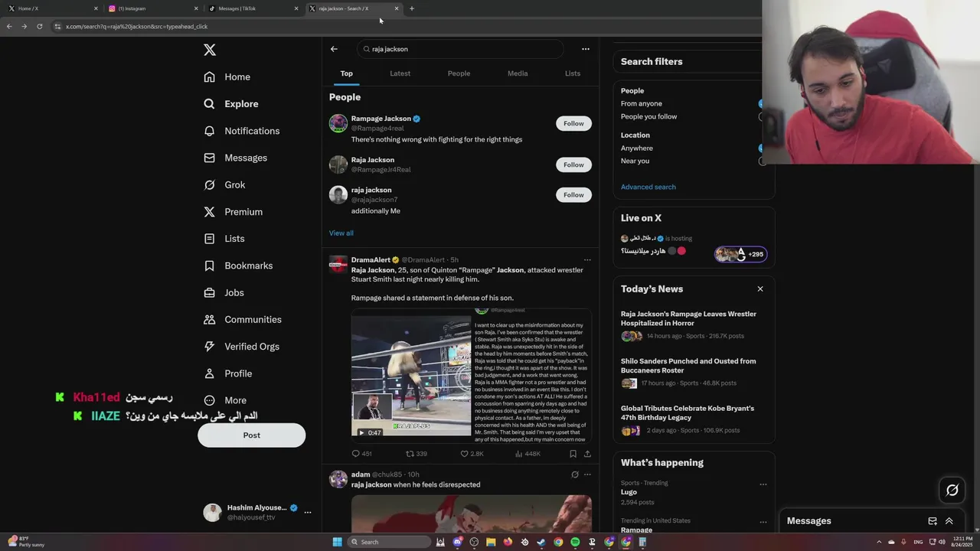Follow Raja Jackson @RampageJr4Real
This screenshot has width=980, height=551.
click(573, 165)
